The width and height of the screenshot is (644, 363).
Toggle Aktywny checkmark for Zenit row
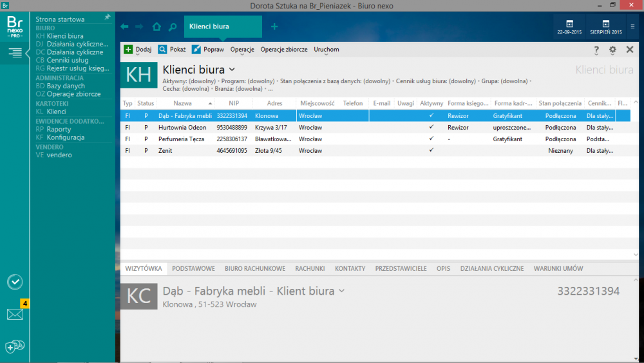(431, 150)
